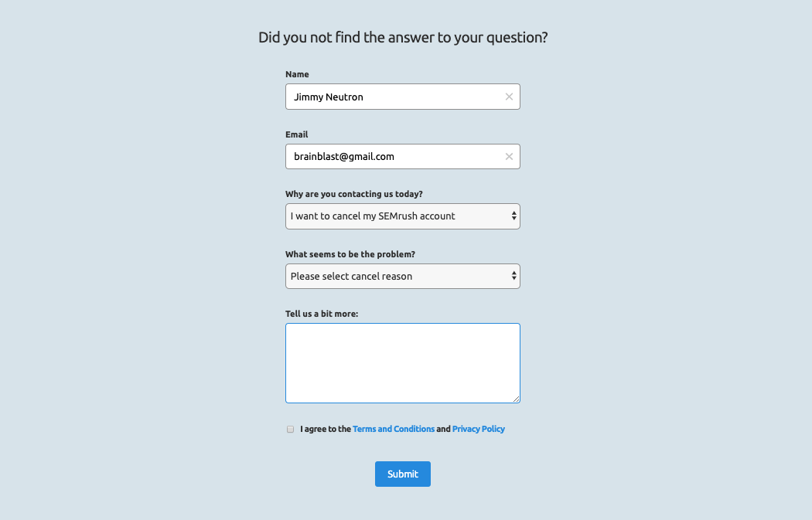
Task: Click inside the 'Tell us a bit more' textarea
Action: tap(403, 363)
